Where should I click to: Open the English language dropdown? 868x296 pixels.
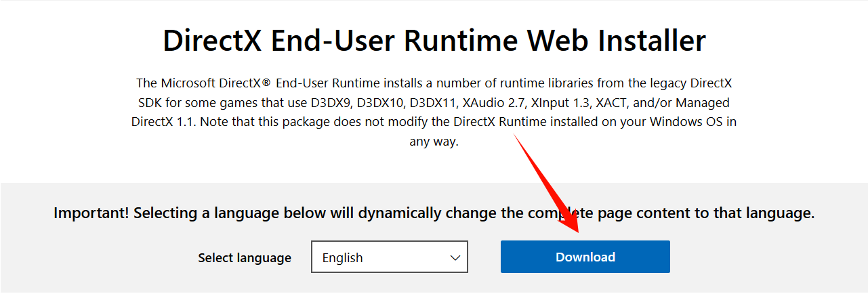[x=389, y=257]
